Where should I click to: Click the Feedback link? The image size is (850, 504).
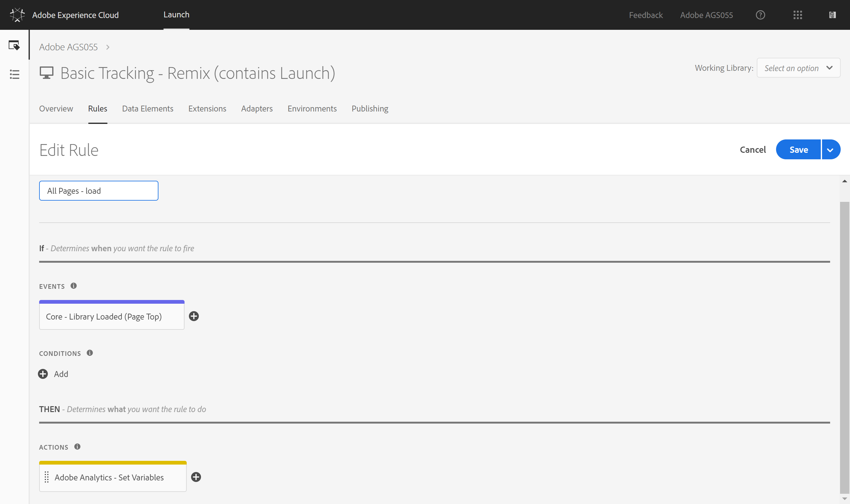pyautogui.click(x=646, y=15)
